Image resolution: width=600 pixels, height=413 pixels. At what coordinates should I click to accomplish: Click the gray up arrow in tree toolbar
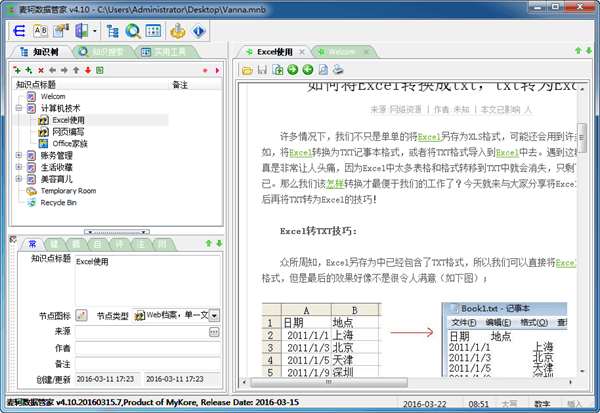click(76, 70)
